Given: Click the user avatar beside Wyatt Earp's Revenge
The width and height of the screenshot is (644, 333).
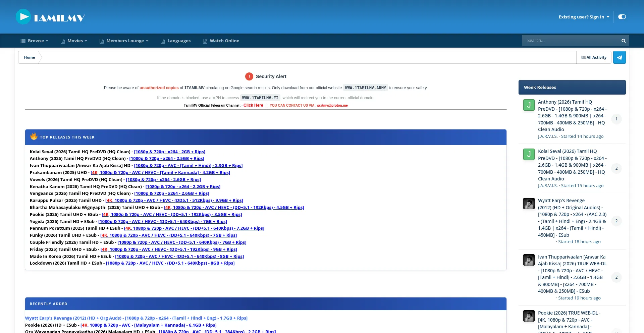Looking at the screenshot, I should (529, 204).
